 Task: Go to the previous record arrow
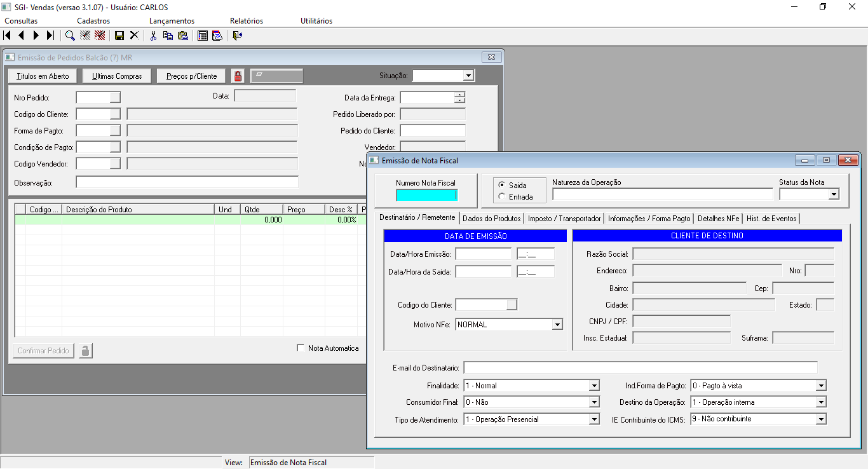(21, 36)
